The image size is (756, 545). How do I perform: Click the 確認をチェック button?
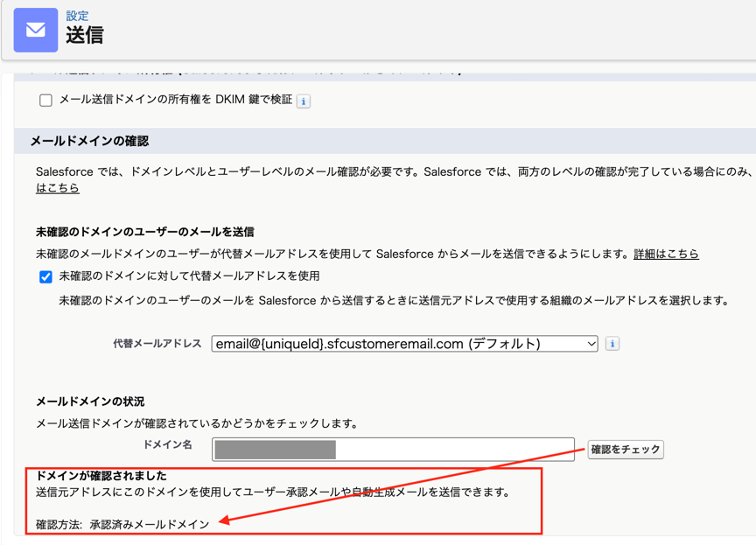click(x=626, y=450)
